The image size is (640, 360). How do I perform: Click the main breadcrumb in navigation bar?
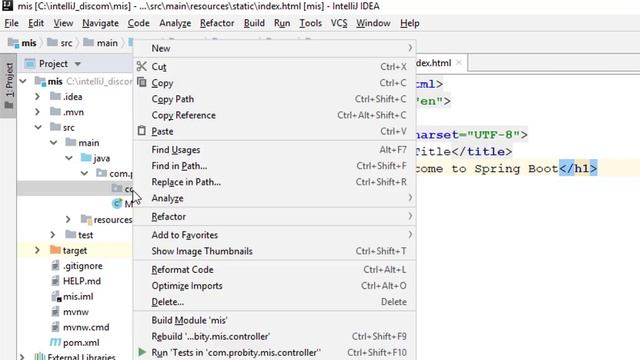[100, 42]
